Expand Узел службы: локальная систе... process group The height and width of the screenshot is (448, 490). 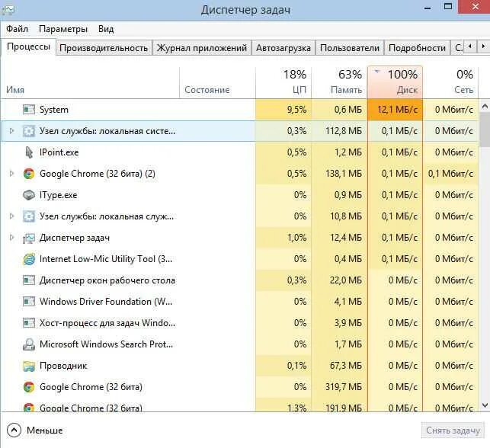pyautogui.click(x=12, y=131)
